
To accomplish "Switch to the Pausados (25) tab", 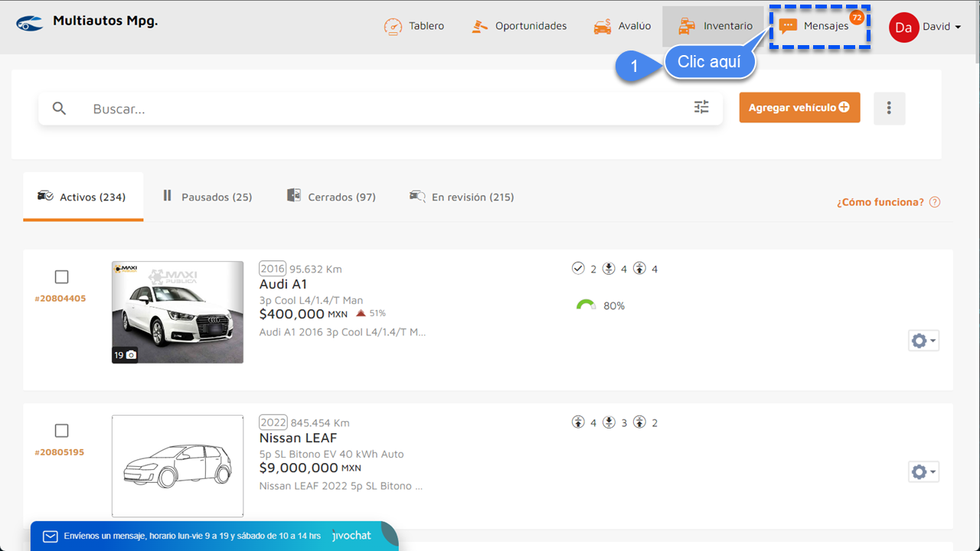I will point(207,197).
